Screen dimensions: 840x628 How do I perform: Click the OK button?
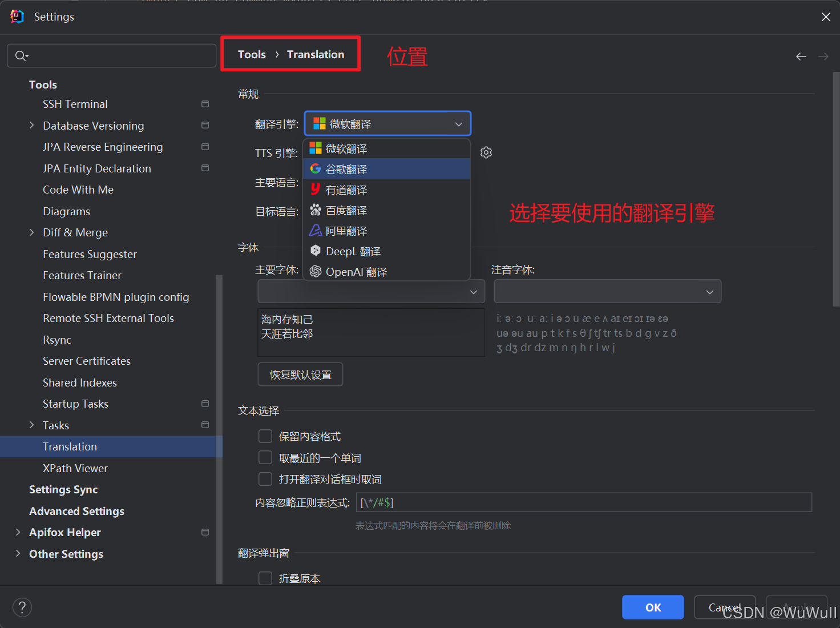point(653,607)
